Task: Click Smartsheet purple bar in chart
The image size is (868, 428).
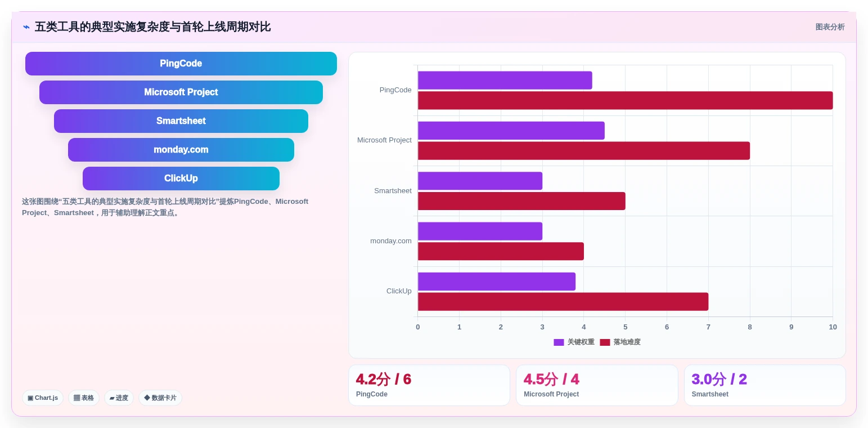Action: [480, 181]
